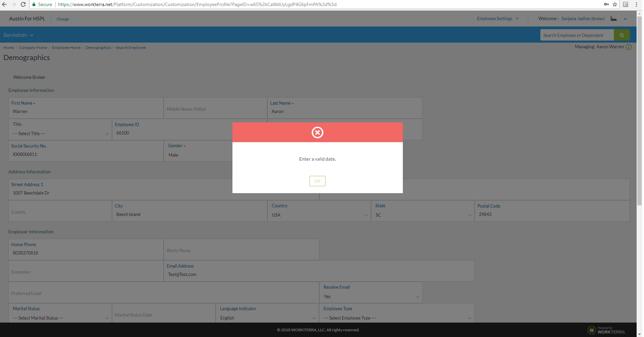The height and width of the screenshot is (337, 644).
Task: Go to Company Home breadcrumb link
Action: [x=33, y=48]
